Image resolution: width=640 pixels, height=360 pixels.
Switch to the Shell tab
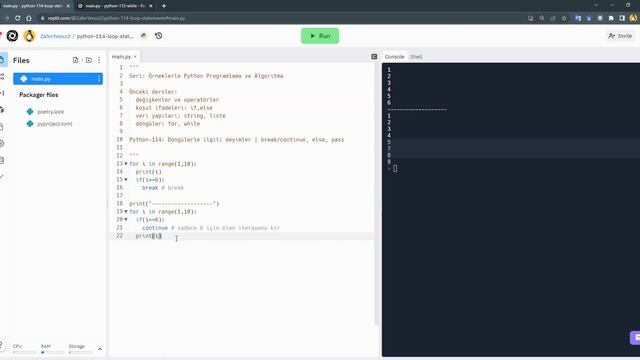click(416, 57)
